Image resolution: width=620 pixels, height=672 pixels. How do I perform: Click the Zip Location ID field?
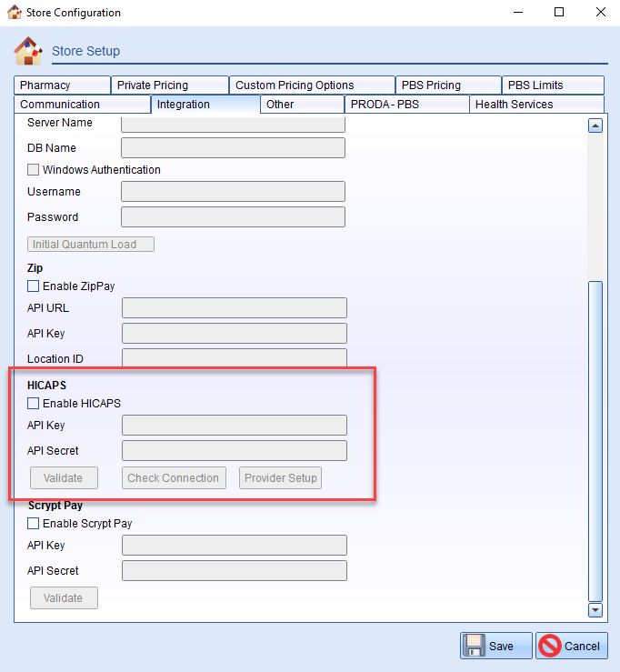[x=235, y=358]
